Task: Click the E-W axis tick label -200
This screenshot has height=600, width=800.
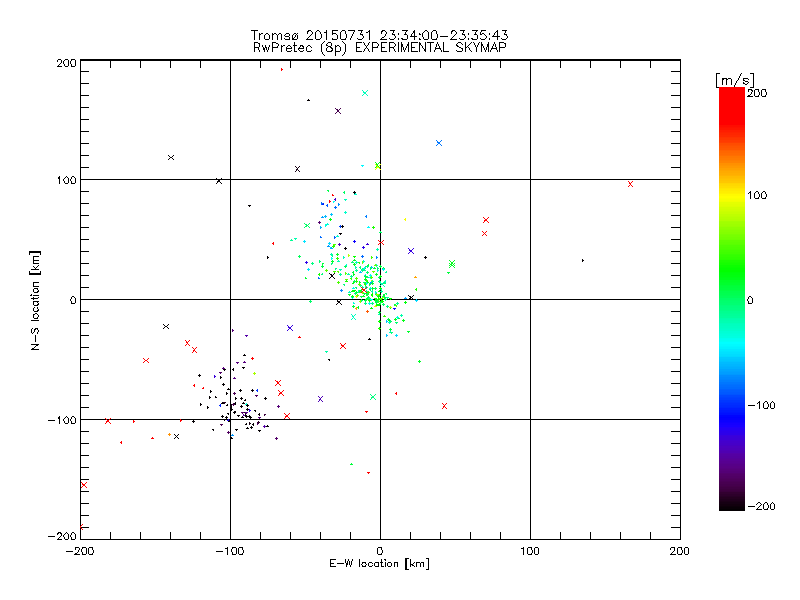Action: tap(80, 551)
